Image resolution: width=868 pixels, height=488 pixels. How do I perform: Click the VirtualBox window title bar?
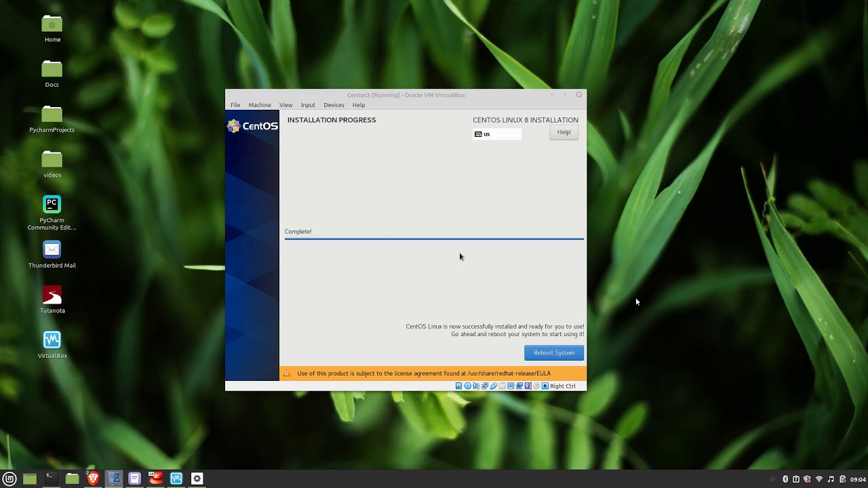[x=406, y=95]
